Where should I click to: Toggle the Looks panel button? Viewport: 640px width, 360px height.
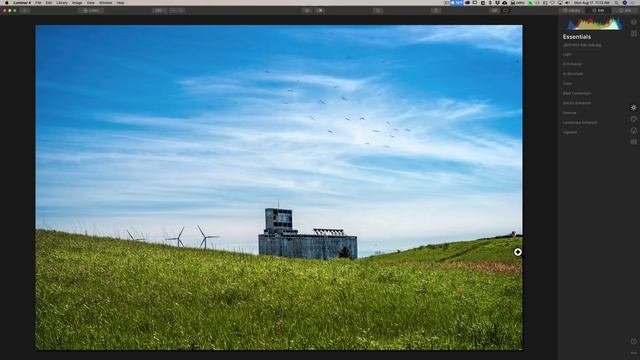[91, 11]
